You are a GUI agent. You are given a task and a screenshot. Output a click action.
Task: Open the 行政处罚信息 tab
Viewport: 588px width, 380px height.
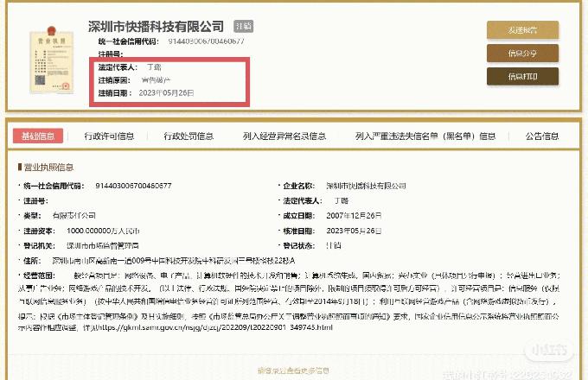click(189, 136)
